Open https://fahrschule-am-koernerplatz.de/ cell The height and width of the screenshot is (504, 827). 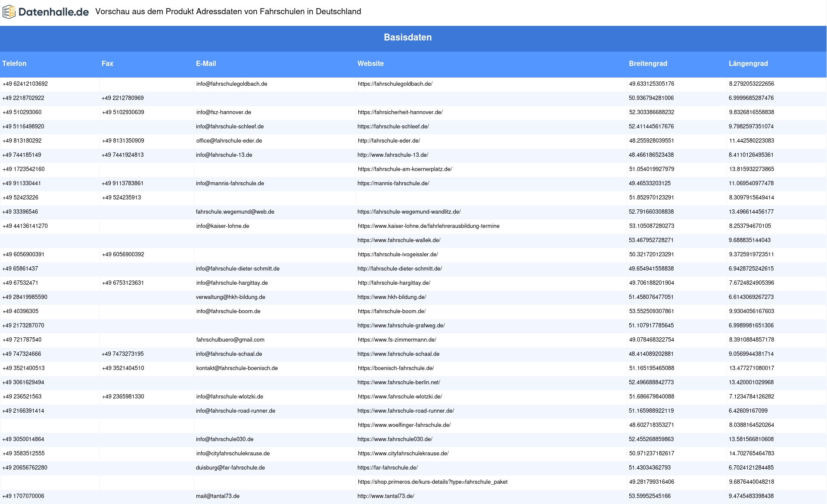tap(405, 169)
